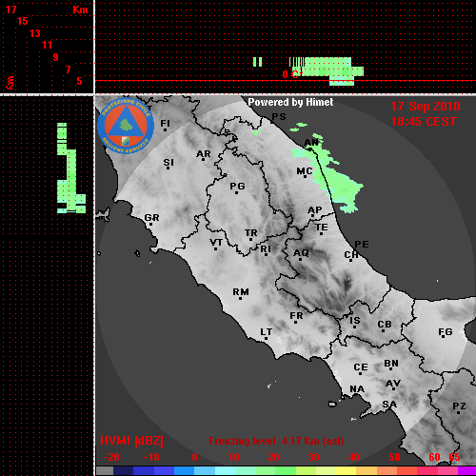
Task: Click the 'HVMI [dBZ]' product label
Action: 131,441
